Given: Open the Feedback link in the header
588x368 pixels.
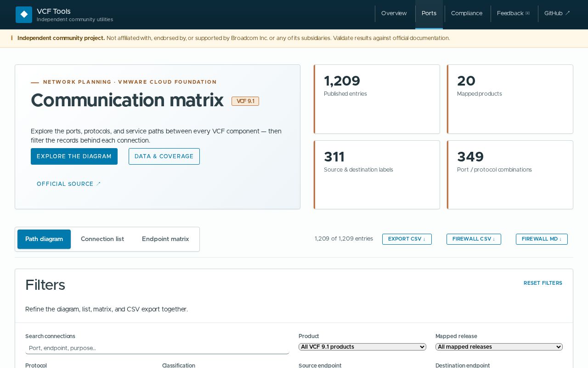Looking at the screenshot, I should 513,13.
